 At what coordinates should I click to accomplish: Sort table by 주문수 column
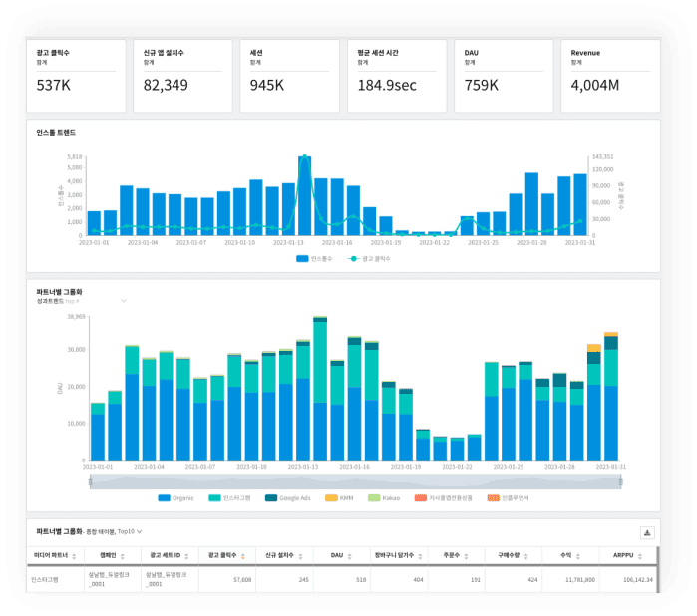(466, 556)
